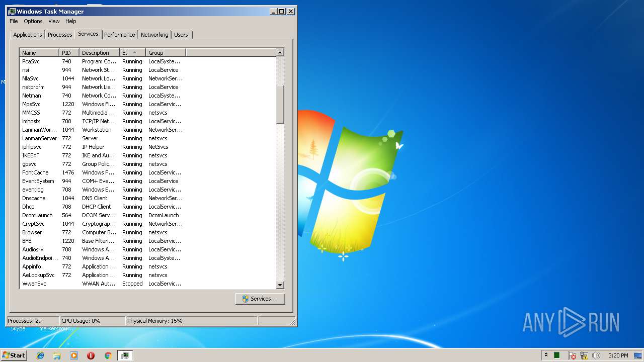
Task: Open the Action Center flag icon
Action: (572, 355)
